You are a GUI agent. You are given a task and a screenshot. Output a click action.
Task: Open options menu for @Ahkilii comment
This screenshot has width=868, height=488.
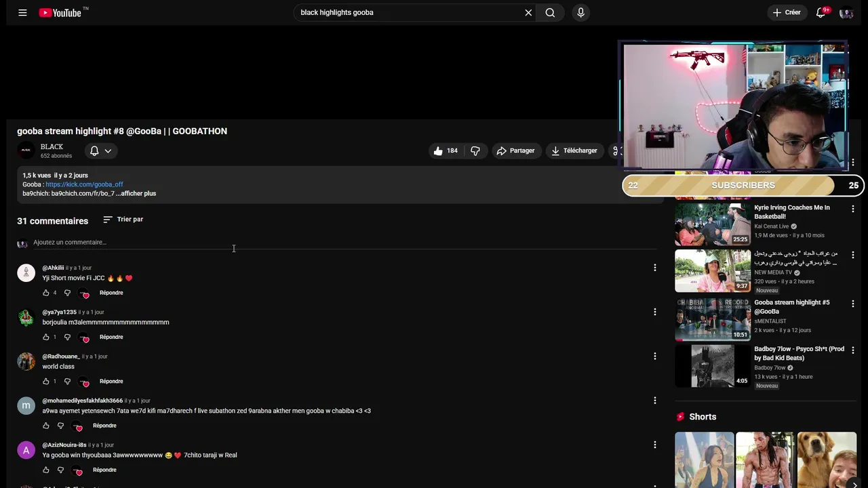[x=654, y=268]
